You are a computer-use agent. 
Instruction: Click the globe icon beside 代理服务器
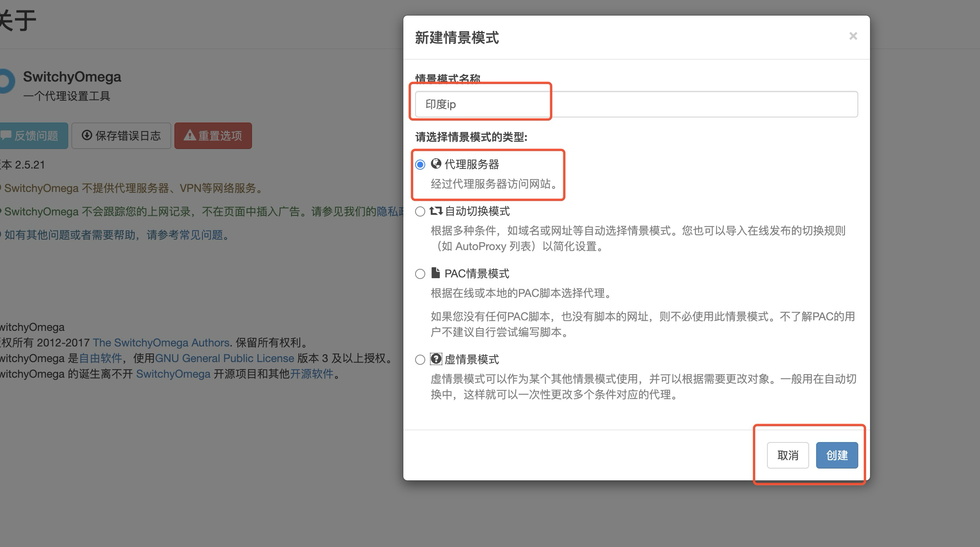436,164
